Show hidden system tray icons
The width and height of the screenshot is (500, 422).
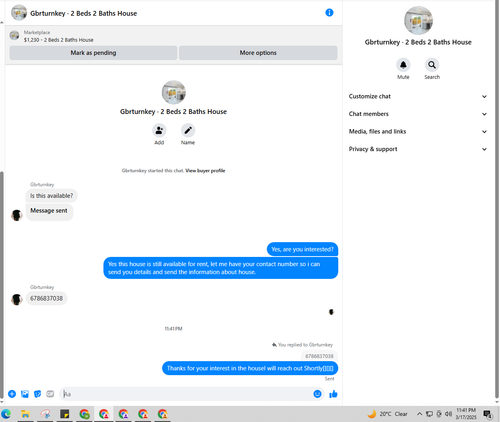419,414
